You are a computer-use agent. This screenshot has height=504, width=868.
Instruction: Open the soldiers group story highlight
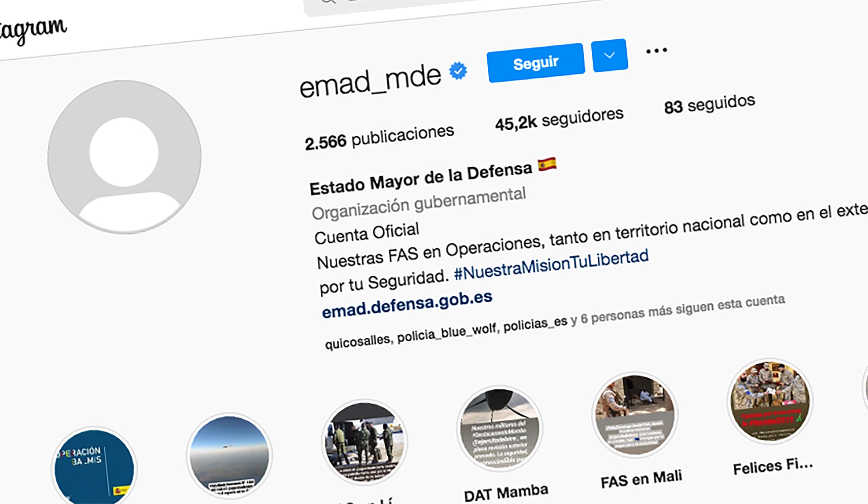pyautogui.click(x=364, y=442)
